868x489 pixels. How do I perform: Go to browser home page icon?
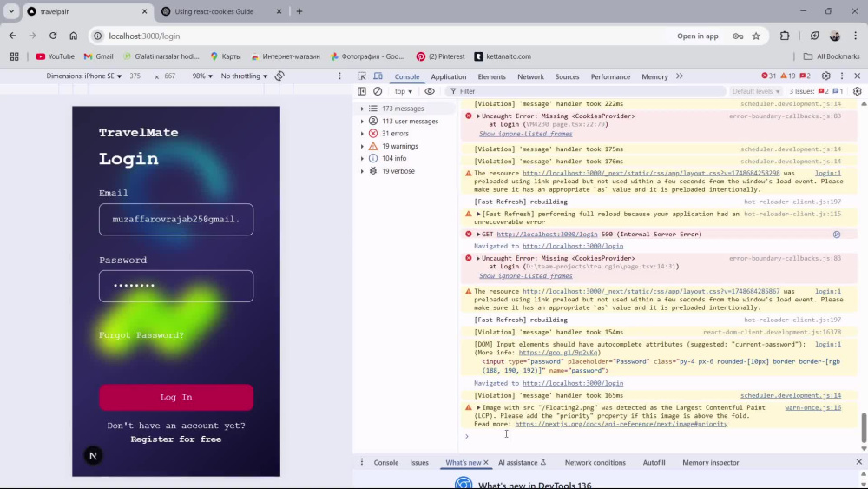point(73,36)
